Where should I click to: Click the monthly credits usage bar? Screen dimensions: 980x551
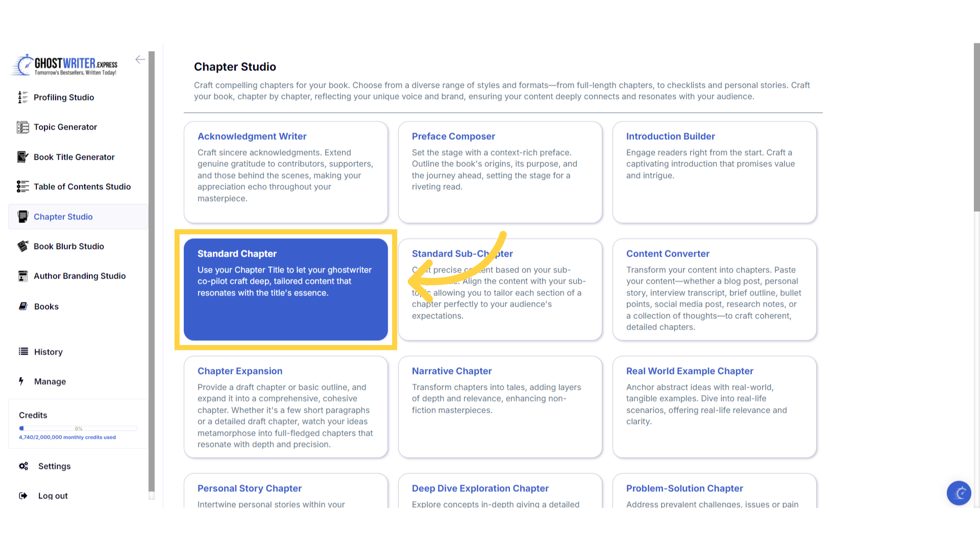pyautogui.click(x=78, y=428)
